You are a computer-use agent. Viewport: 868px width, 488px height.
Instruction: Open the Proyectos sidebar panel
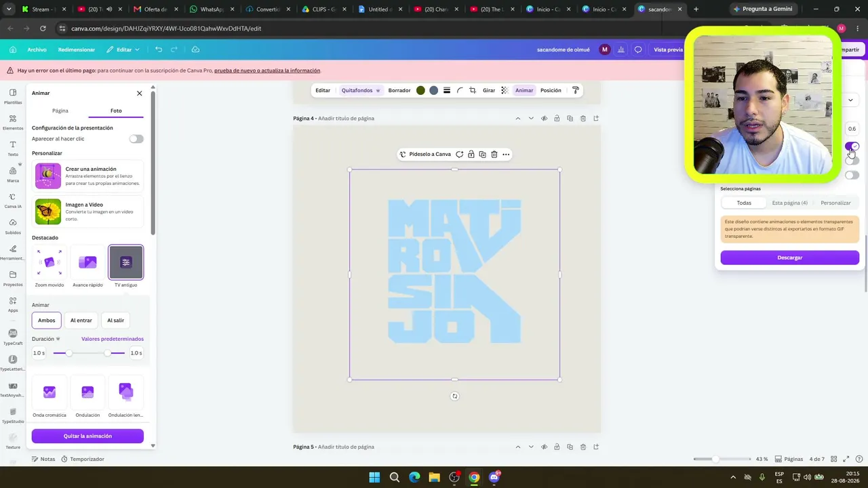click(x=13, y=279)
